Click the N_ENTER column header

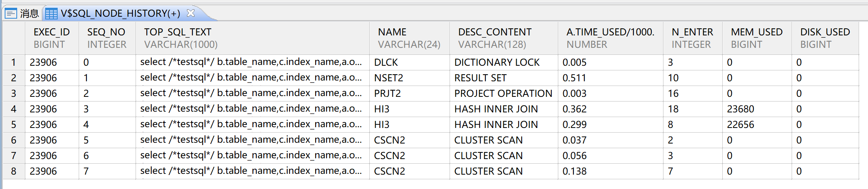(693, 38)
